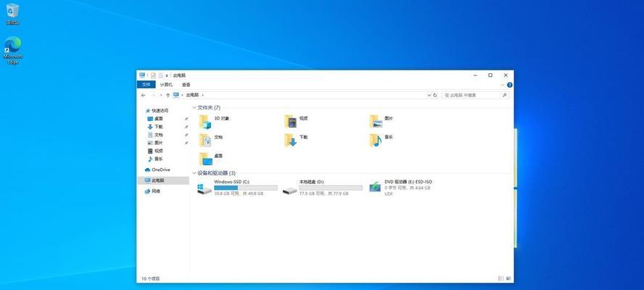
Task: Click the Up one level arrow
Action: [168, 95]
